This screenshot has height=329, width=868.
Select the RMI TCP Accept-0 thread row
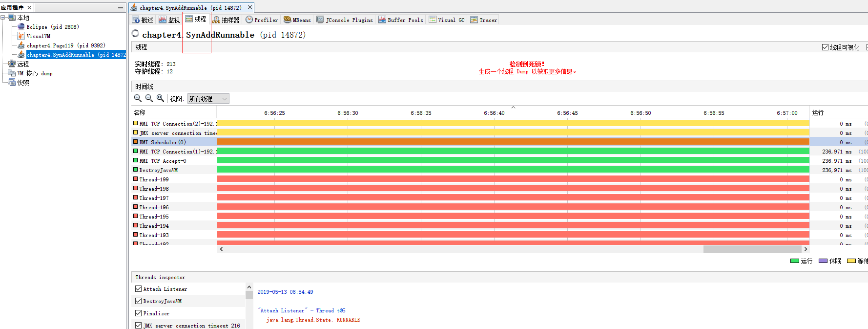click(174, 161)
